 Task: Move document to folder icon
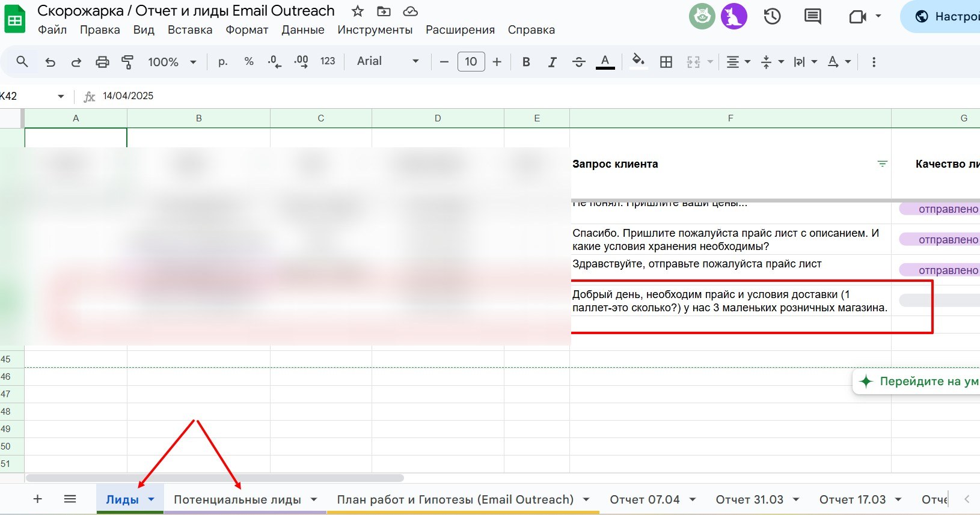(x=384, y=11)
